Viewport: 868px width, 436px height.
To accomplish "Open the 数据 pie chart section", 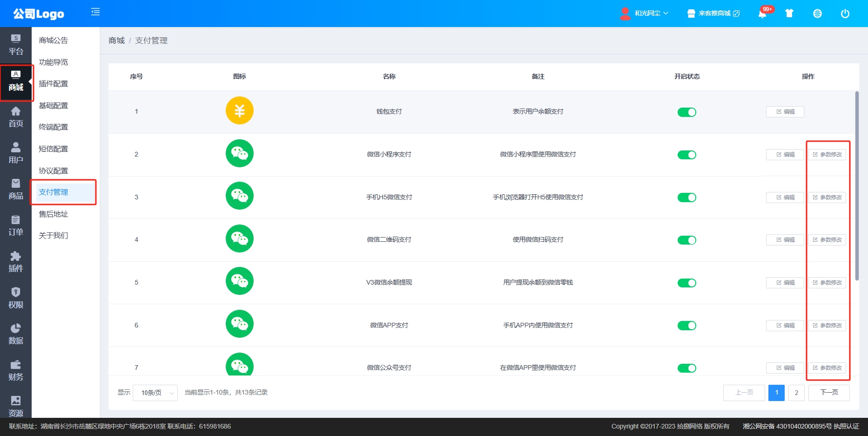I will point(16,334).
